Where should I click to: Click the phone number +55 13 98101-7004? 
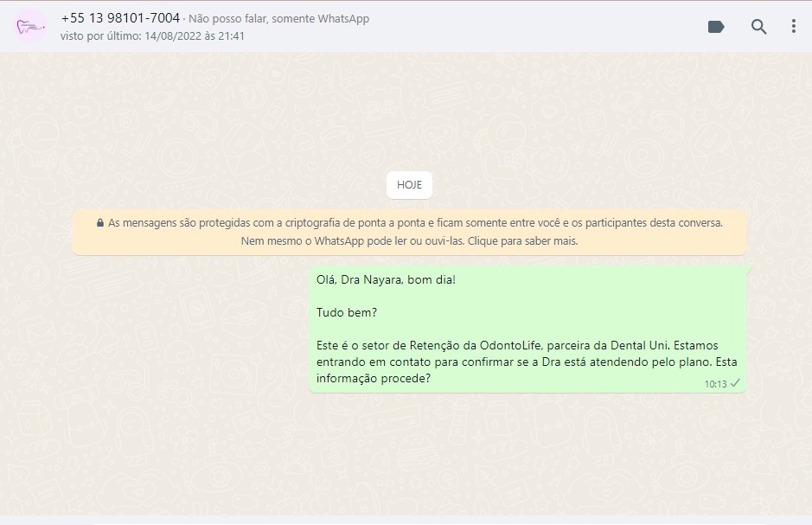pos(120,18)
